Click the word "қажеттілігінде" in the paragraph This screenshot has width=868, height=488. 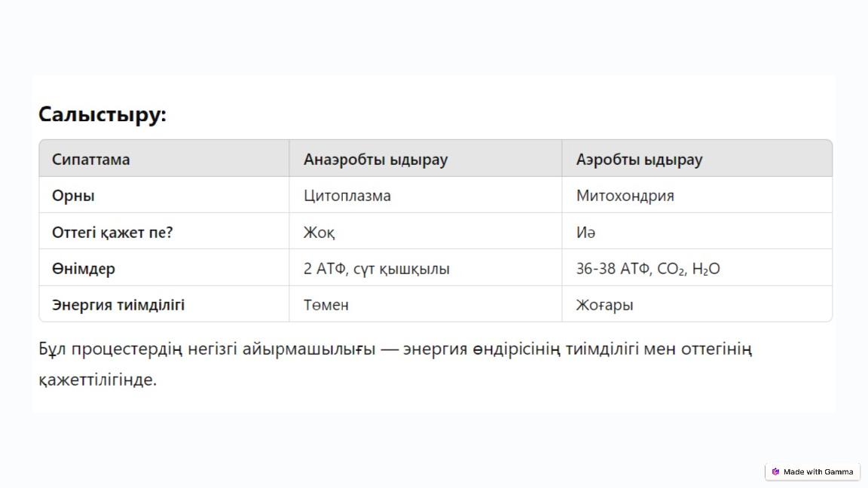(x=97, y=380)
